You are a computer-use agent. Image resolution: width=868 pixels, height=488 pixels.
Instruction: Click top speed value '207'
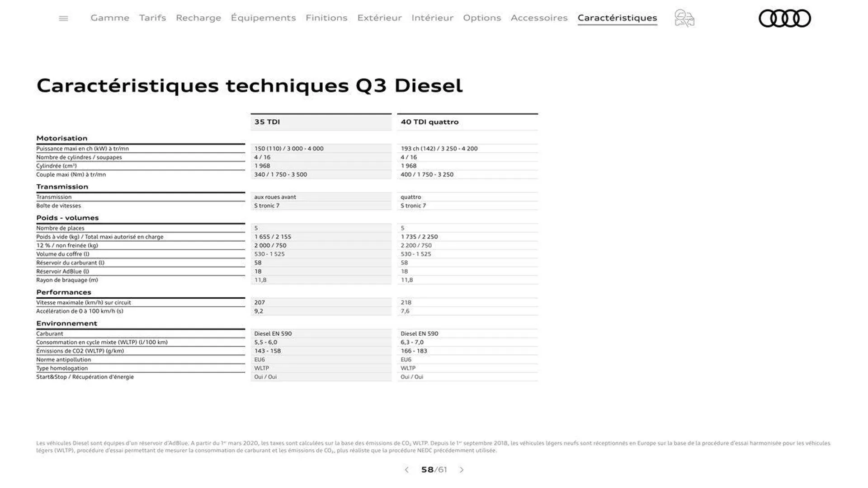(x=259, y=303)
